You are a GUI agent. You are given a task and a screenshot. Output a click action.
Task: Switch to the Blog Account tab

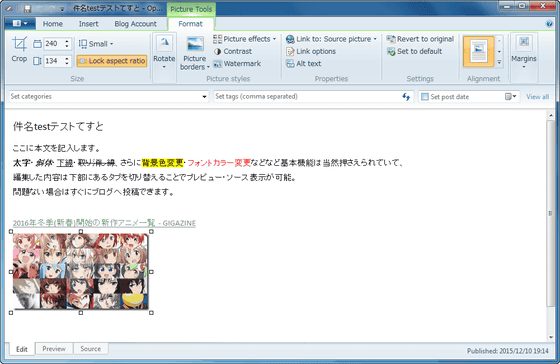(x=135, y=24)
